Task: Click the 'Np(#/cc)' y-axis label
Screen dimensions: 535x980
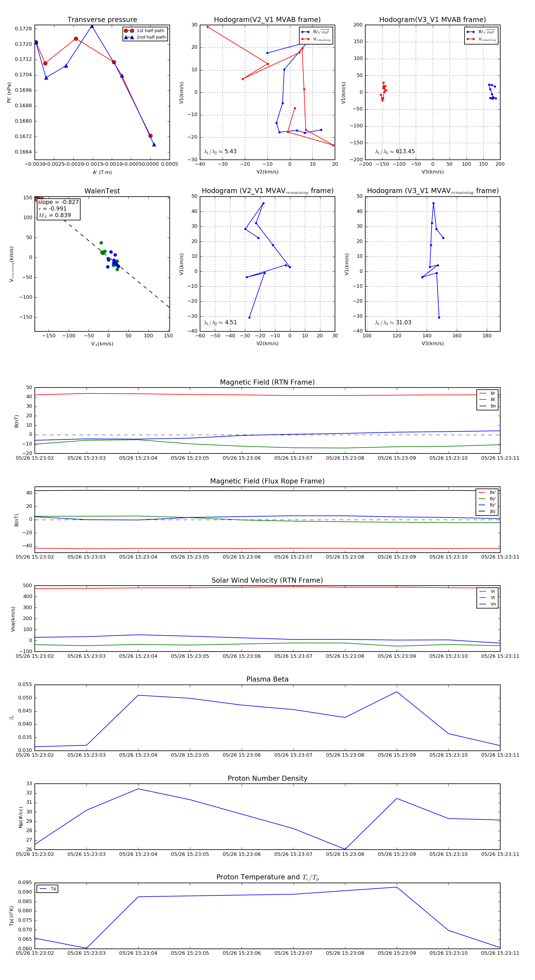Action: pyautogui.click(x=21, y=817)
